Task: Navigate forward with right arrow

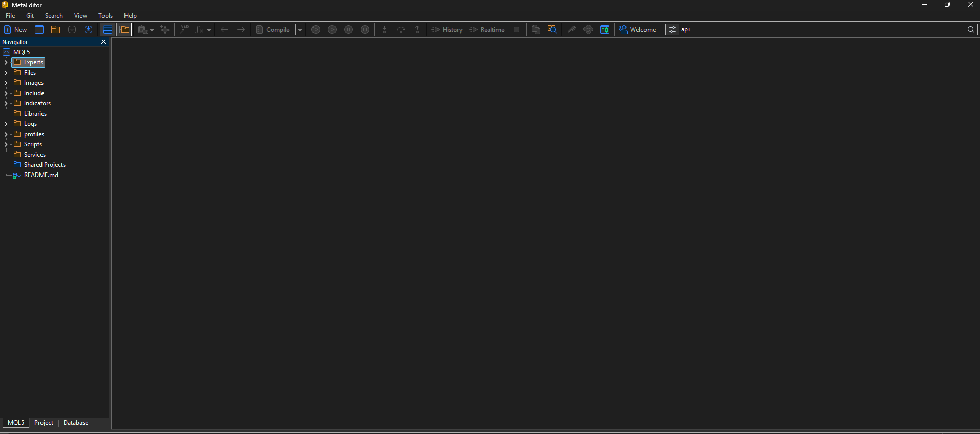Action: (x=241, y=30)
